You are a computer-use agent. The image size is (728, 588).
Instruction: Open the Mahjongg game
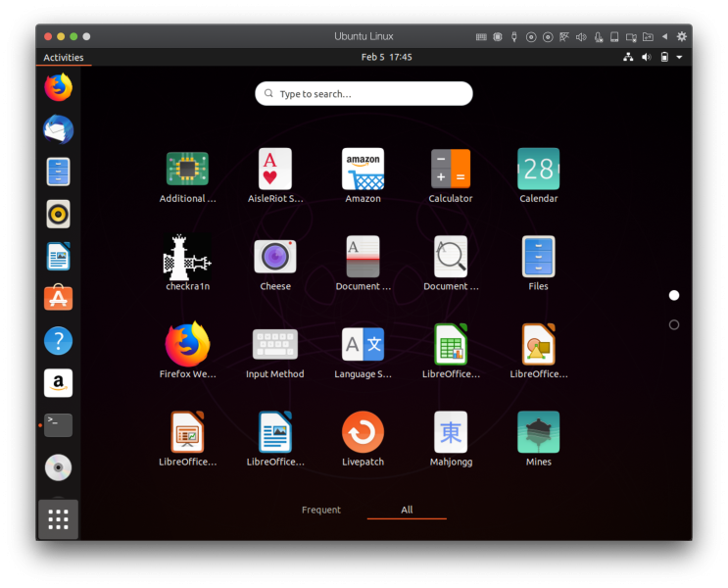coord(451,432)
